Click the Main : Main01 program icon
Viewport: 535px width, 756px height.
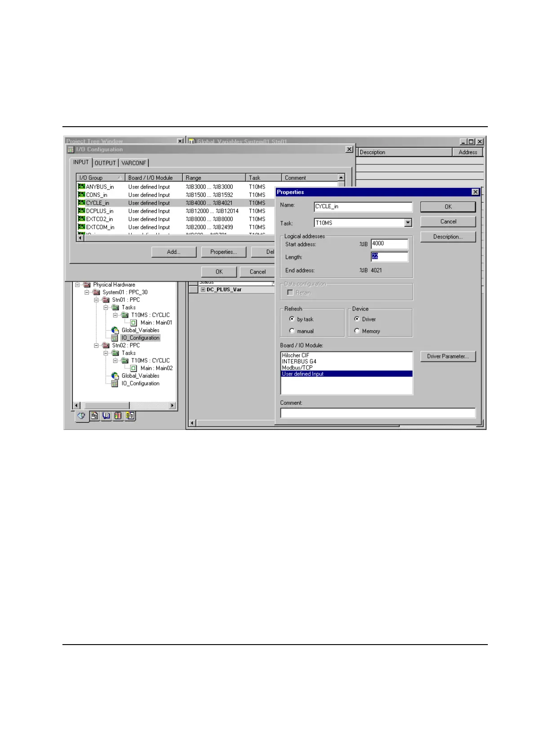[133, 323]
